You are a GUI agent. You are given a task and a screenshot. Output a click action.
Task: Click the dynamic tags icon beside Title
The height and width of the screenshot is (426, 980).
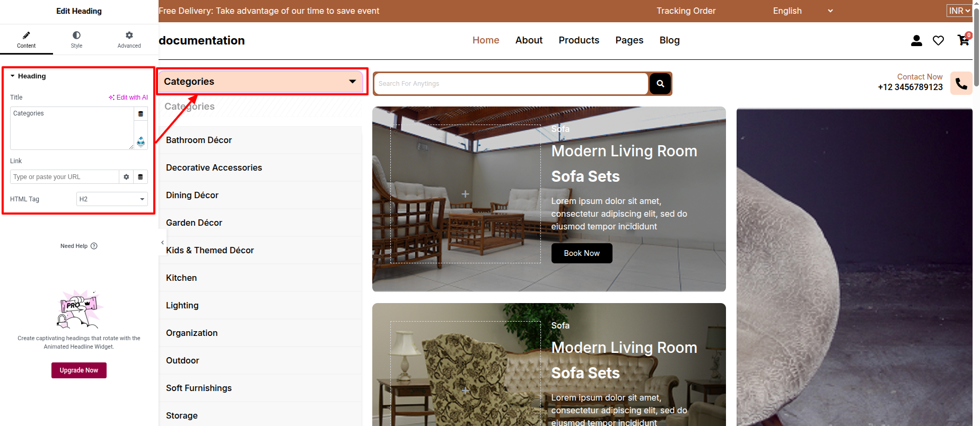pyautogui.click(x=141, y=114)
